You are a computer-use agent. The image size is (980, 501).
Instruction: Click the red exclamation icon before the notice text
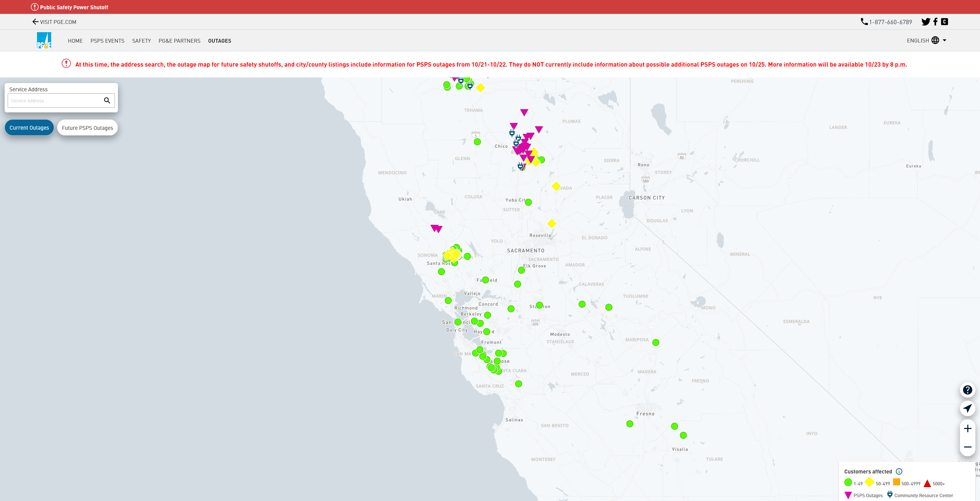click(66, 64)
